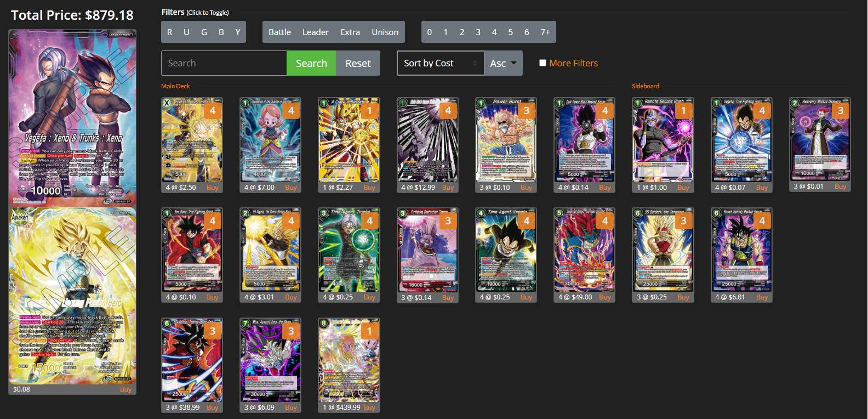The width and height of the screenshot is (868, 419).
Task: Filter by cost 1
Action: tap(446, 32)
